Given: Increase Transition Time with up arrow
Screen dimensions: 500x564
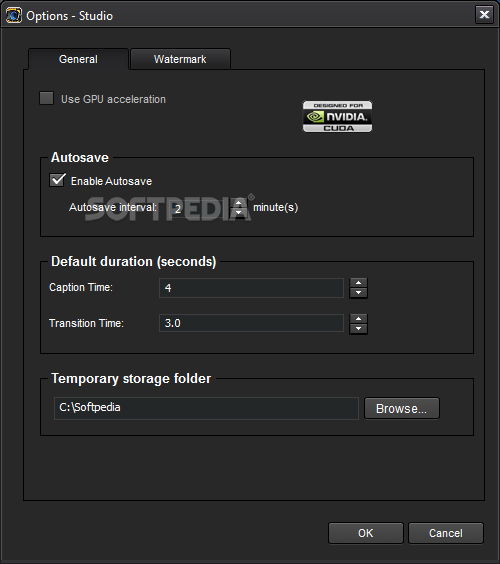Looking at the screenshot, I should pos(358,319).
